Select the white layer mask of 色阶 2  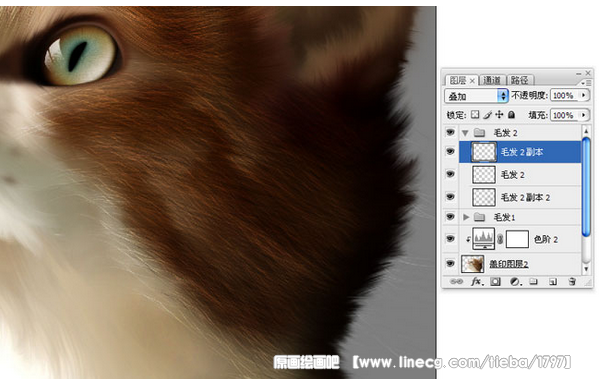[x=517, y=239]
